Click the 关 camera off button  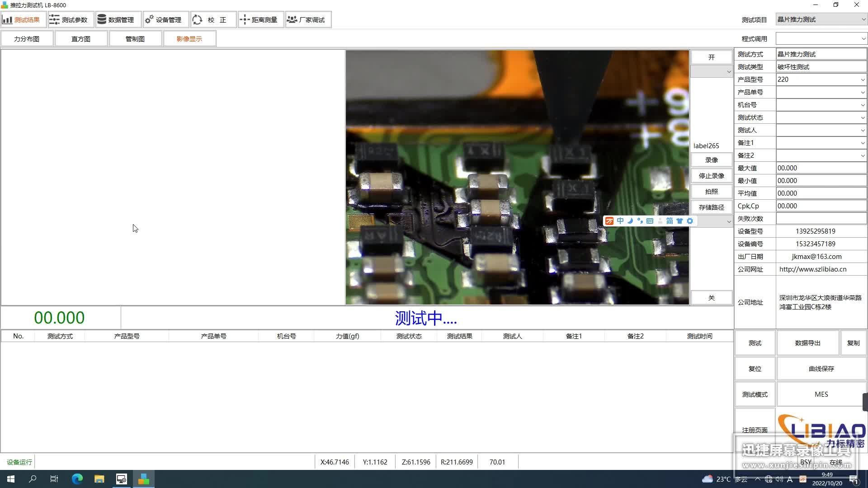[x=712, y=298]
